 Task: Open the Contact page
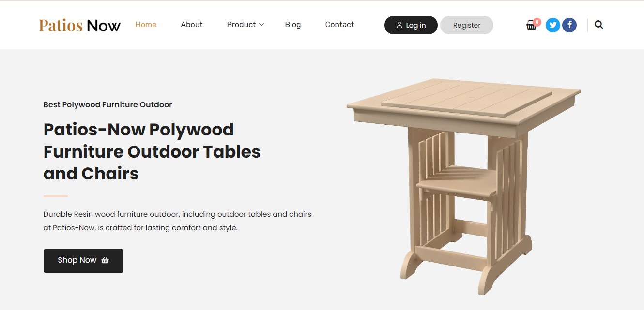tap(339, 25)
